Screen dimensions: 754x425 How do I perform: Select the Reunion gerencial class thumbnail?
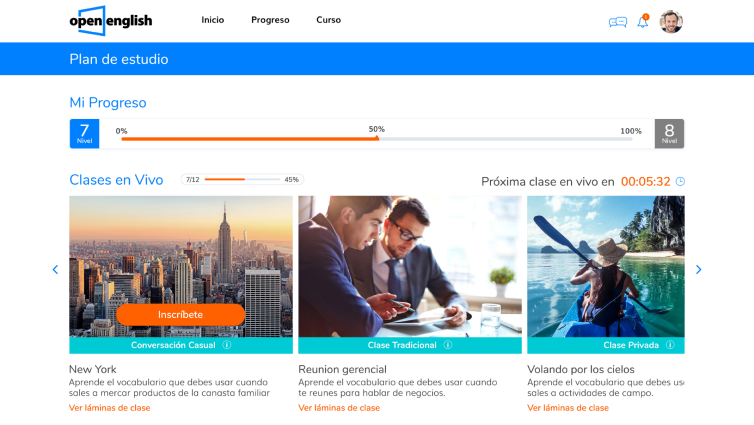click(410, 266)
